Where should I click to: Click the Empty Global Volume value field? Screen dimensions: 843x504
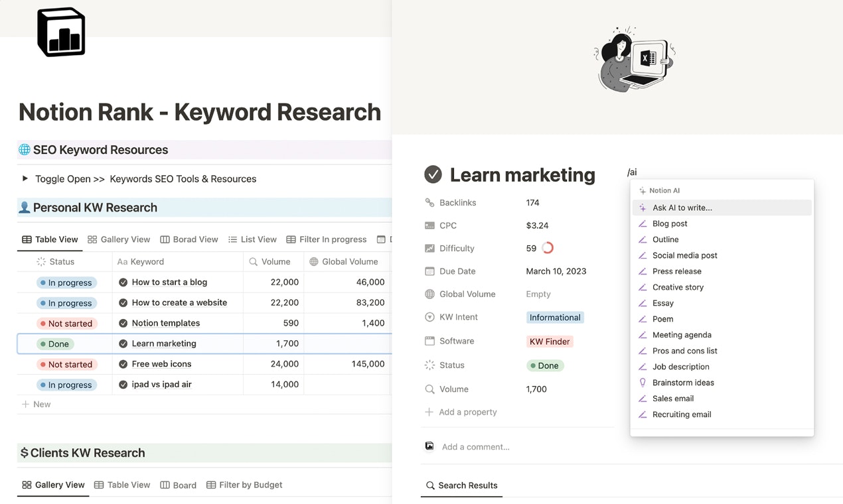[538, 294]
